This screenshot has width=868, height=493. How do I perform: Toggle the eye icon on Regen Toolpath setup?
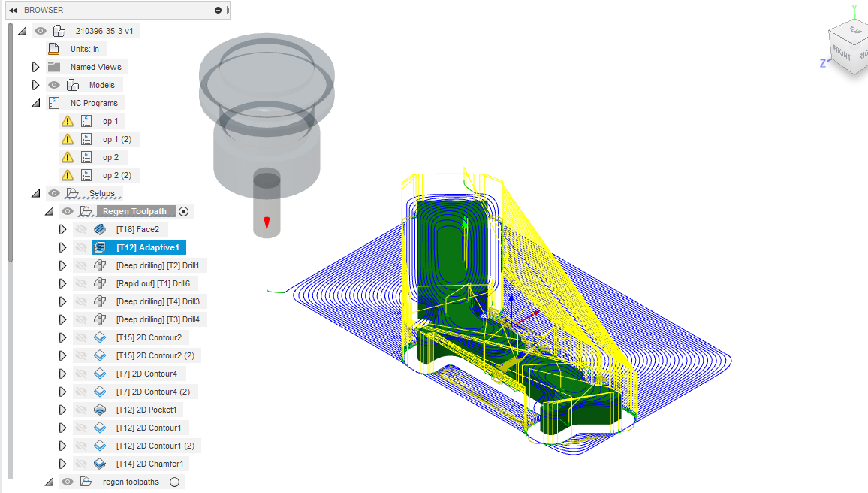[67, 210]
